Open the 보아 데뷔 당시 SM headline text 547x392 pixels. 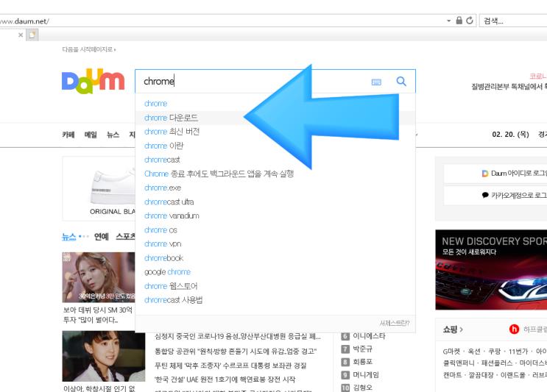[x=98, y=315]
